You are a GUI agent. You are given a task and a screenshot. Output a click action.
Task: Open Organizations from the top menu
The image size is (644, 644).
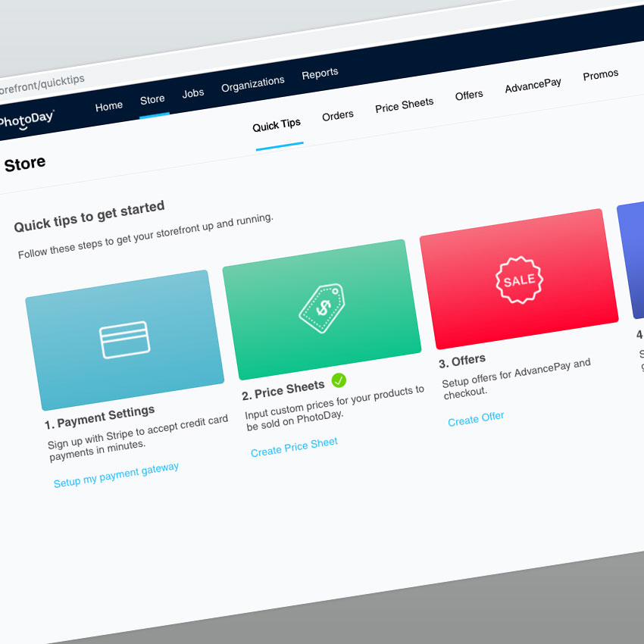point(253,84)
